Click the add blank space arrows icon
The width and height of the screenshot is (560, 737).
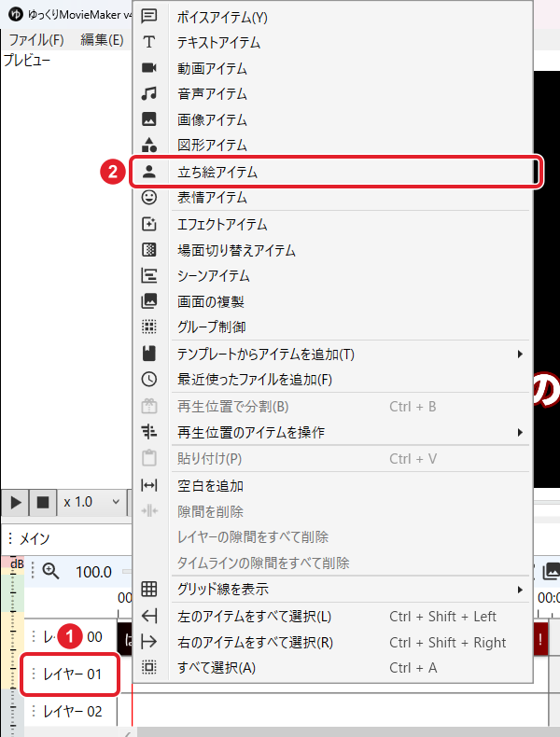[149, 485]
